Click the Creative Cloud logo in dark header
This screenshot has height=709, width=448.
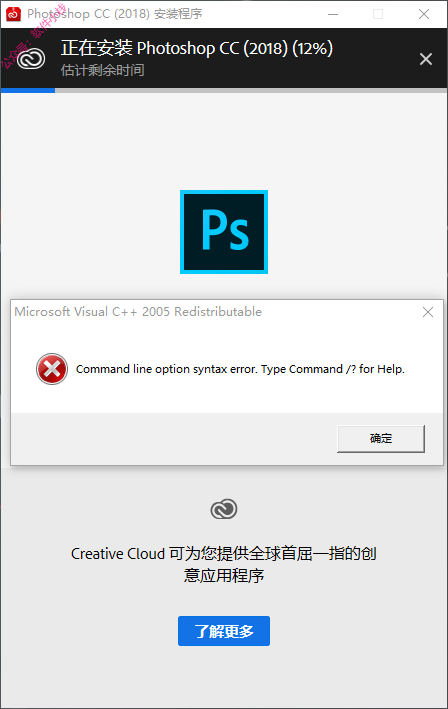pos(31,59)
